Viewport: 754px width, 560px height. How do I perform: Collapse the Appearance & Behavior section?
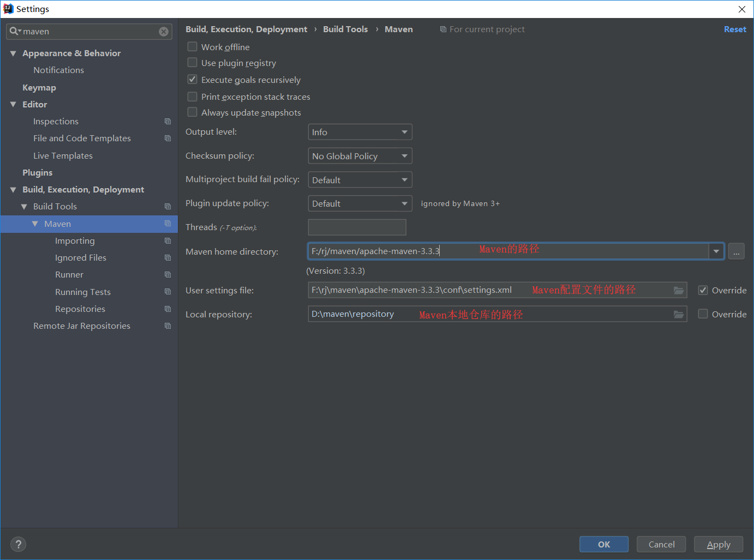pyautogui.click(x=13, y=53)
